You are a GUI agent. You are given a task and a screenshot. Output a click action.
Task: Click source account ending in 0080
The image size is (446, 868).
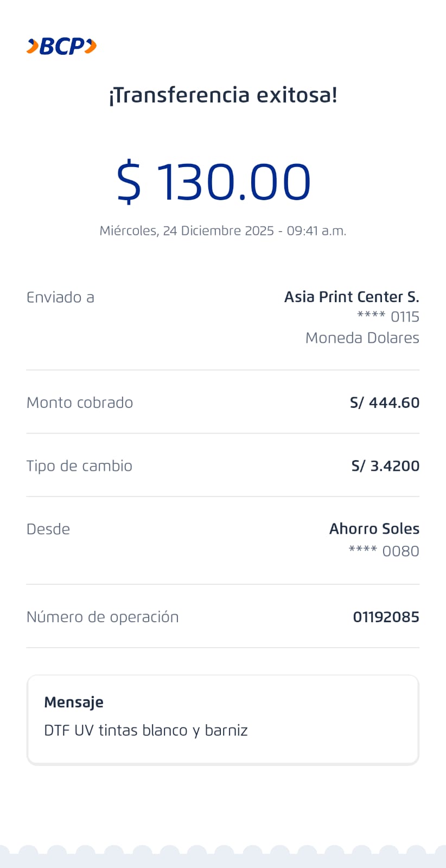384,551
